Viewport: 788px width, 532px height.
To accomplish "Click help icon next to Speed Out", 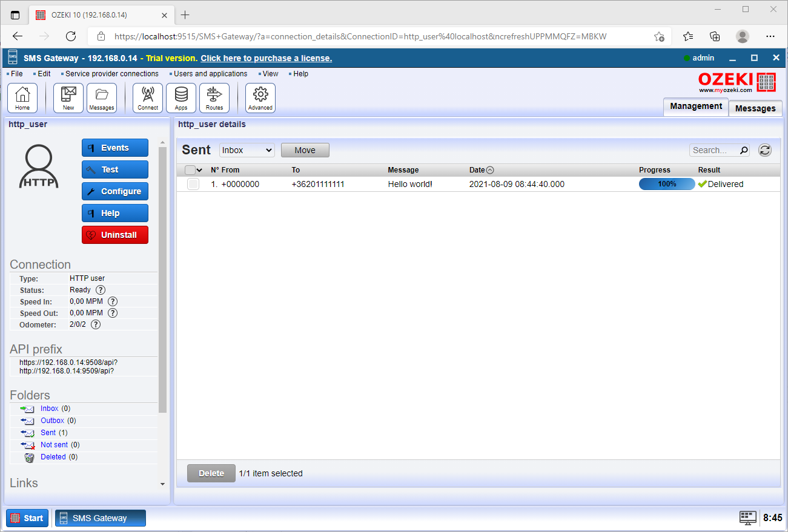I will (112, 313).
